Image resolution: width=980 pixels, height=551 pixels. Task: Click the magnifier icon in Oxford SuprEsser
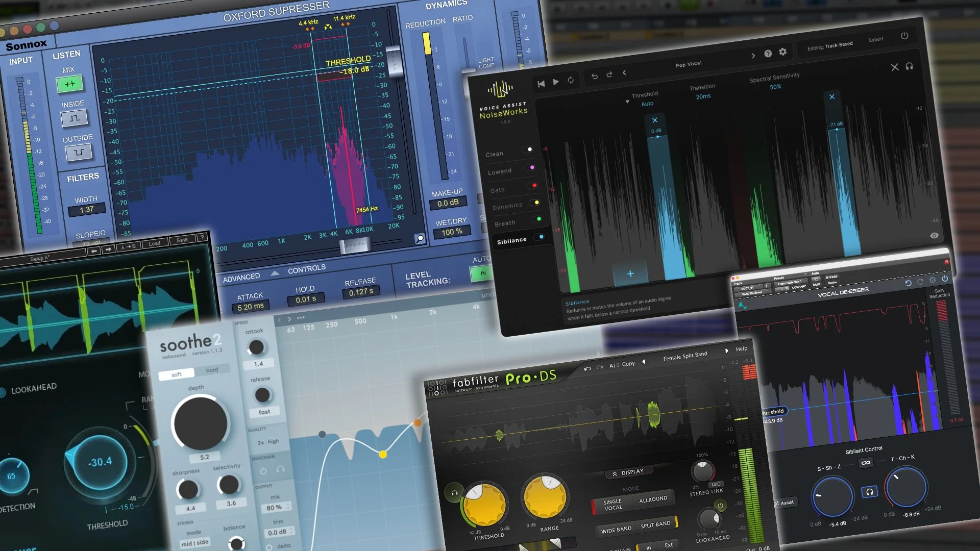(x=420, y=238)
